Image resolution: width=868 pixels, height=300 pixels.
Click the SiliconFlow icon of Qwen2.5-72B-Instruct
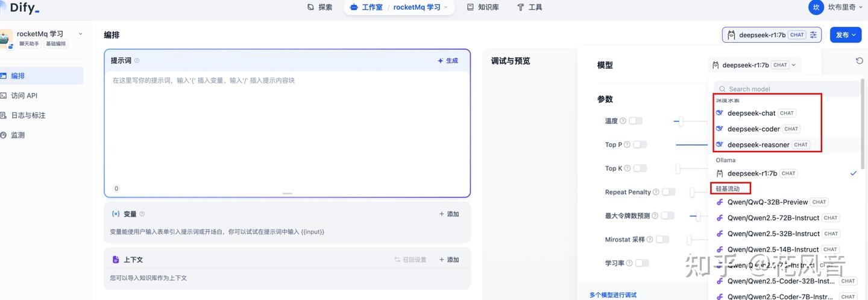click(x=719, y=218)
